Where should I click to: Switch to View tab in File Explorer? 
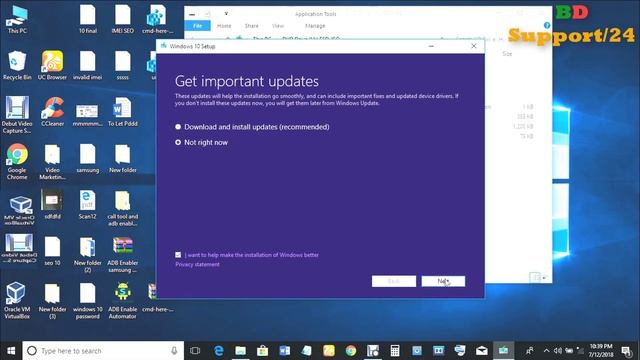point(278,26)
